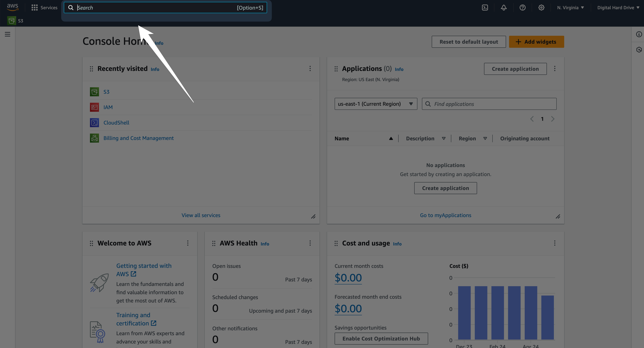Open the Recently visited widget options menu
Image resolution: width=644 pixels, height=348 pixels.
pos(310,68)
